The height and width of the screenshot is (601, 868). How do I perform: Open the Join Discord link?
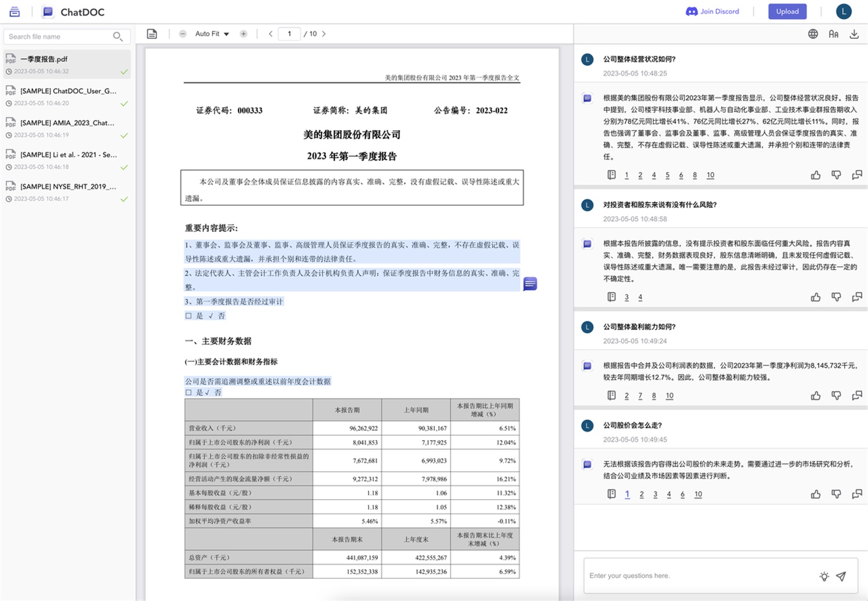(x=712, y=12)
